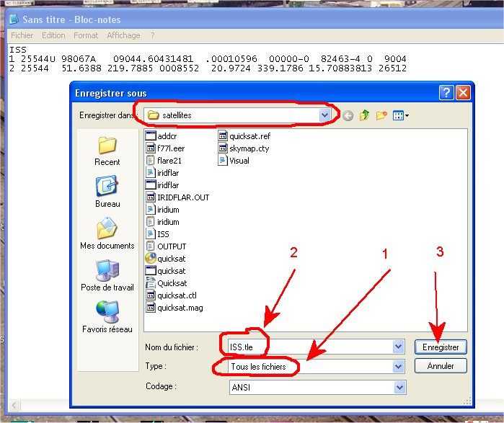Click the Annuler button
The height and width of the screenshot is (423, 504).
click(441, 366)
